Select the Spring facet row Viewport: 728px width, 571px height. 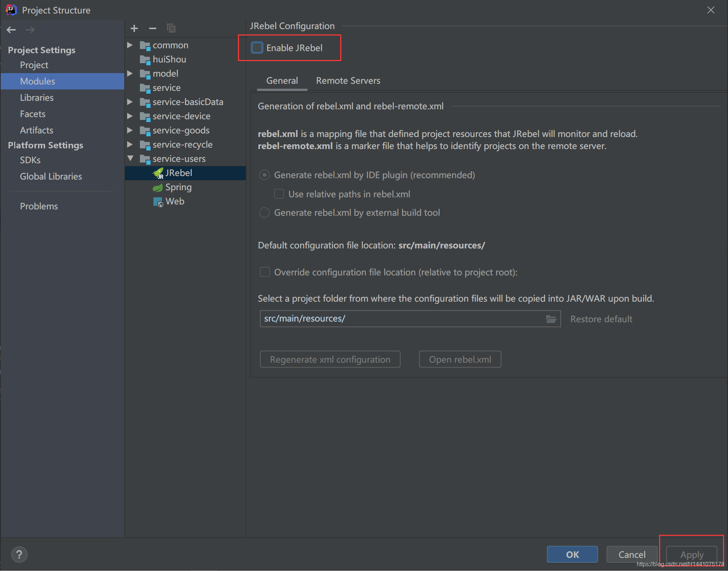click(185, 187)
